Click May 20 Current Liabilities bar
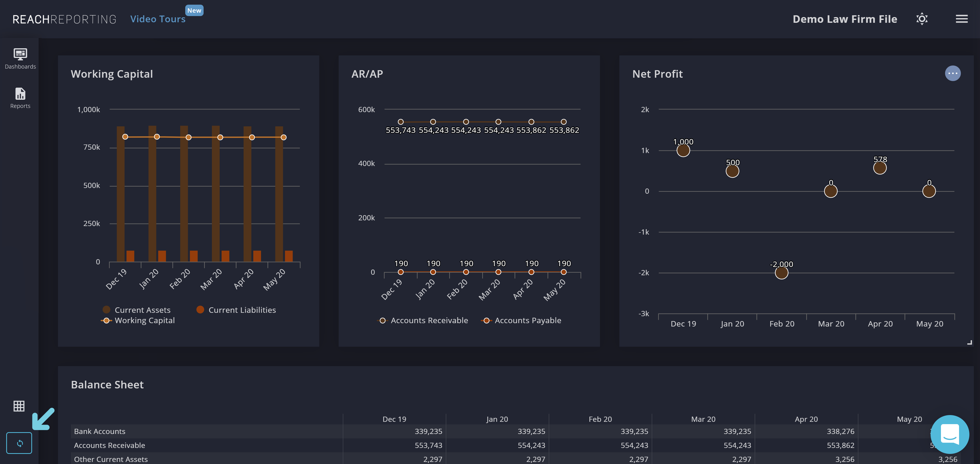Screen dimensions: 980x464 tap(289, 256)
